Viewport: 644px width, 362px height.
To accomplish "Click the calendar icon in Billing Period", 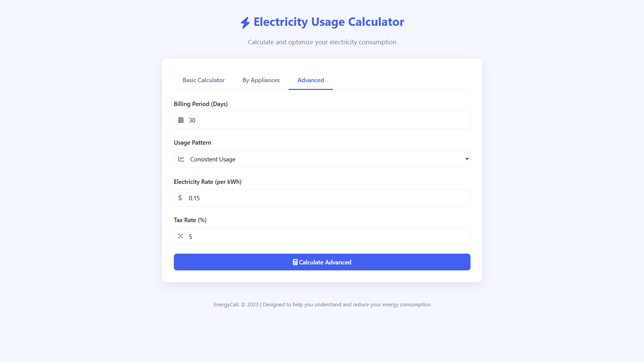I will point(181,120).
